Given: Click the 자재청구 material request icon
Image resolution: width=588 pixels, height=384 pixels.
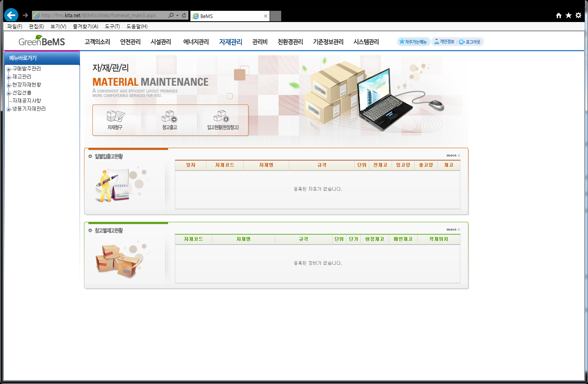Looking at the screenshot, I should point(116,120).
